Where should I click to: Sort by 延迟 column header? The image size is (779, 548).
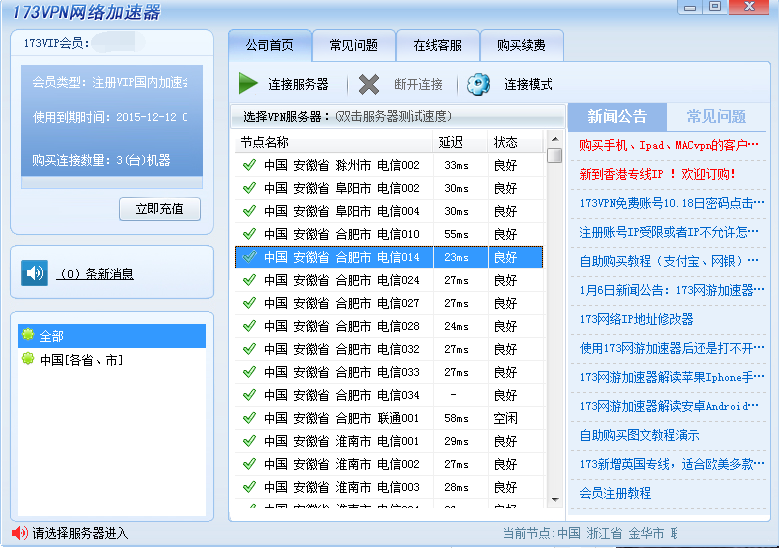(460, 143)
